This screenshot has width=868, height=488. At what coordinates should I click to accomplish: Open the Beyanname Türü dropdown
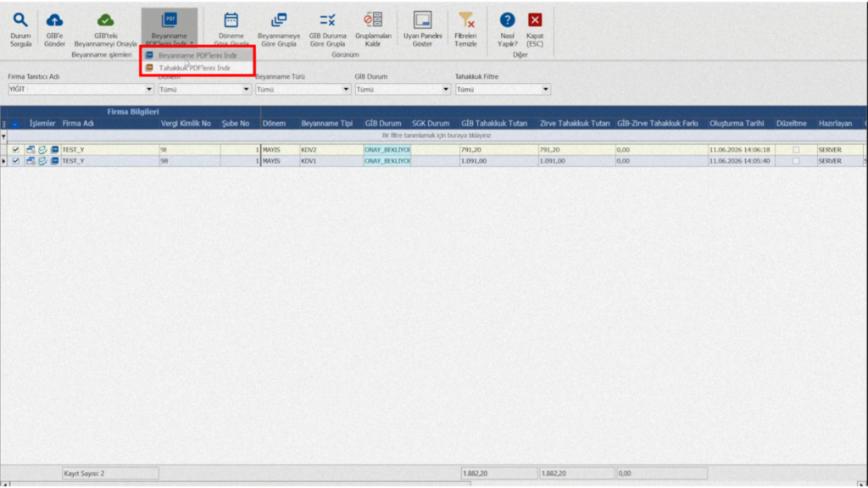tap(346, 89)
